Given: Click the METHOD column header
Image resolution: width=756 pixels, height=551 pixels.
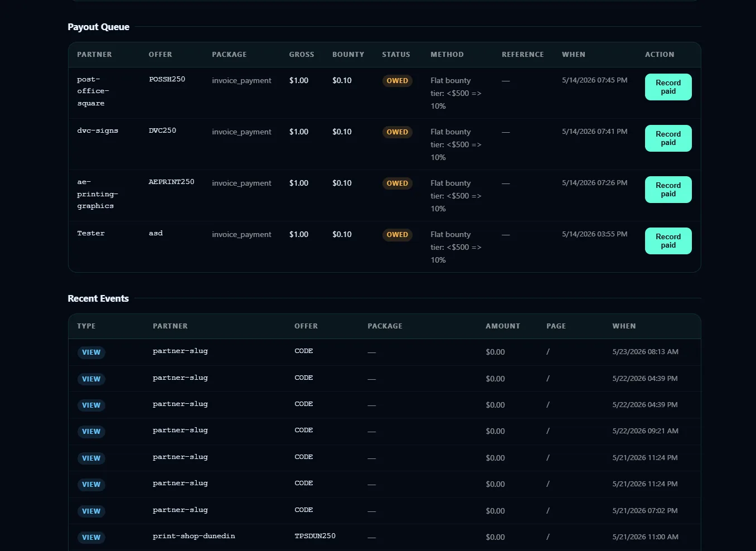Looking at the screenshot, I should pos(447,55).
